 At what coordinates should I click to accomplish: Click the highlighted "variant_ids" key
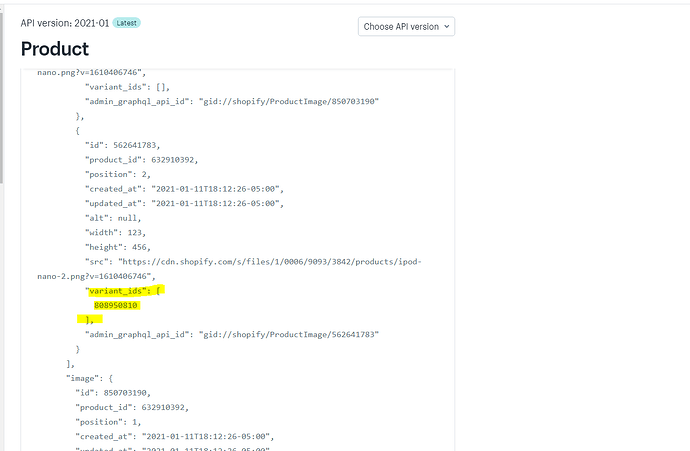(116, 291)
